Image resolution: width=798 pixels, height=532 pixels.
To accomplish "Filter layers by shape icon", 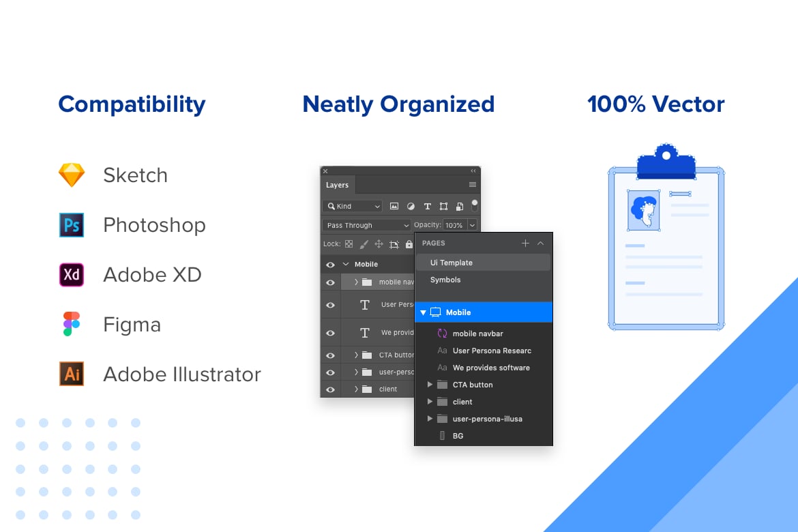I will click(x=444, y=206).
